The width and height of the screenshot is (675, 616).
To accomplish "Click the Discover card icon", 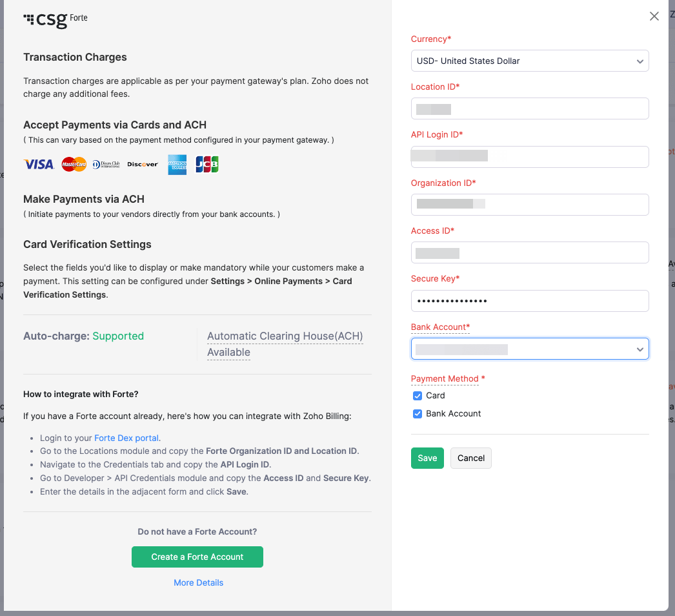I will click(143, 165).
